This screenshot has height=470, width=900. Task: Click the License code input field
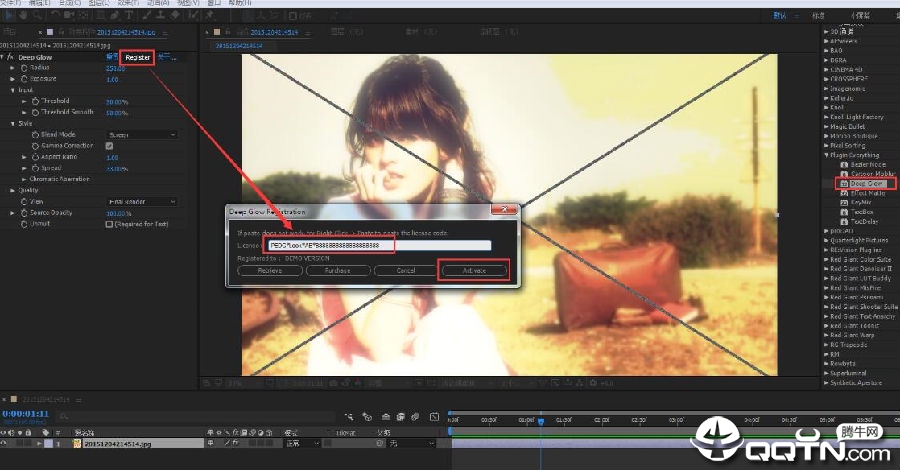click(x=380, y=245)
